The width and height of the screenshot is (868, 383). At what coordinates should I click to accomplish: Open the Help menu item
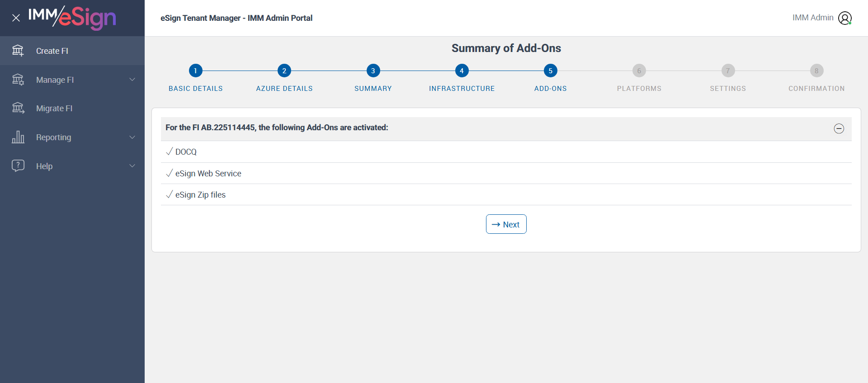click(72, 166)
